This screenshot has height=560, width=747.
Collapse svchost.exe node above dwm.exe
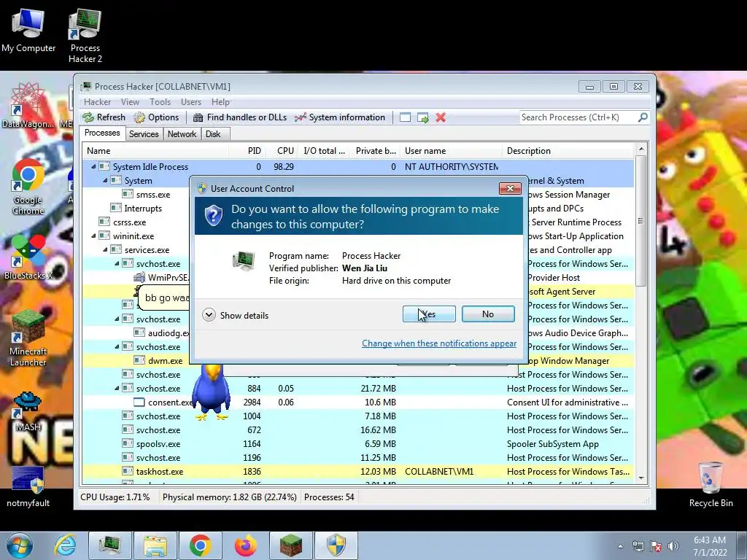click(117, 346)
